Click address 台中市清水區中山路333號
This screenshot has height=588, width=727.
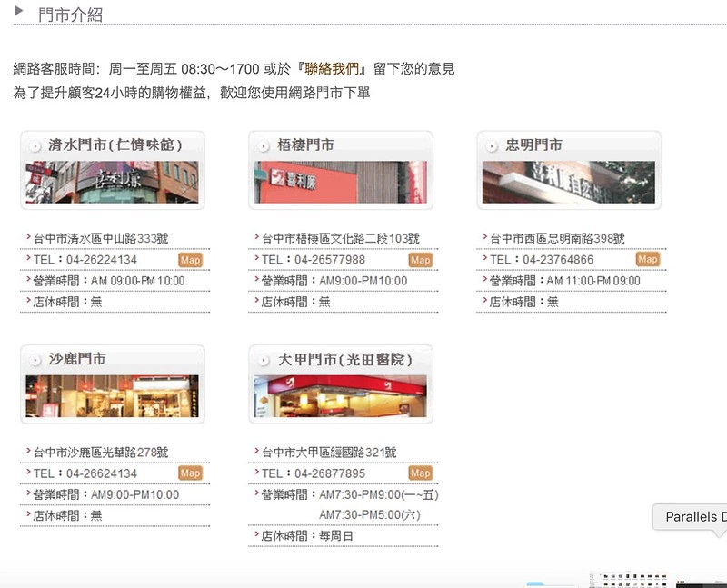pyautogui.click(x=101, y=239)
